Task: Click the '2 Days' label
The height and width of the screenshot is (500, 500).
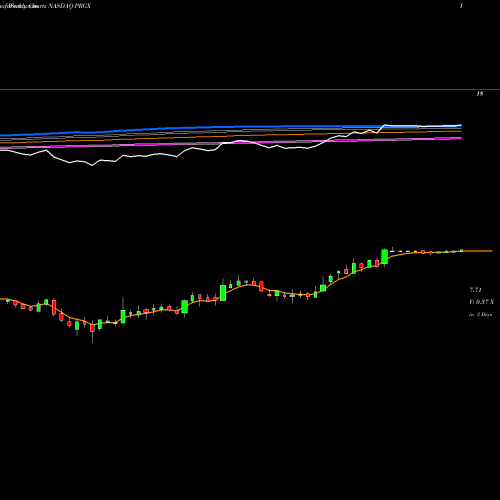Action: tap(484, 314)
